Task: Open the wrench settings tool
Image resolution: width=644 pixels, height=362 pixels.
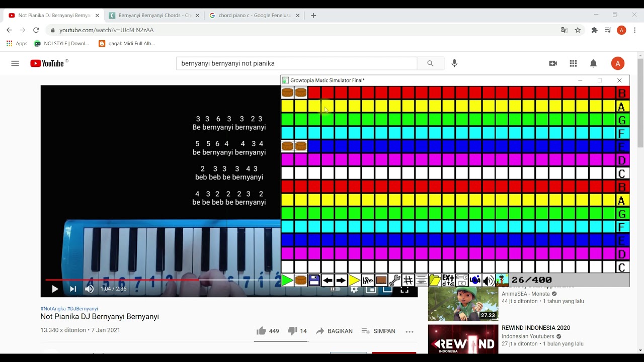Action: 394,280
